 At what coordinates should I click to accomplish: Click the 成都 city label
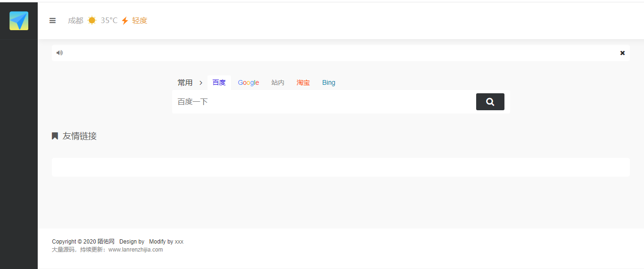(75, 21)
